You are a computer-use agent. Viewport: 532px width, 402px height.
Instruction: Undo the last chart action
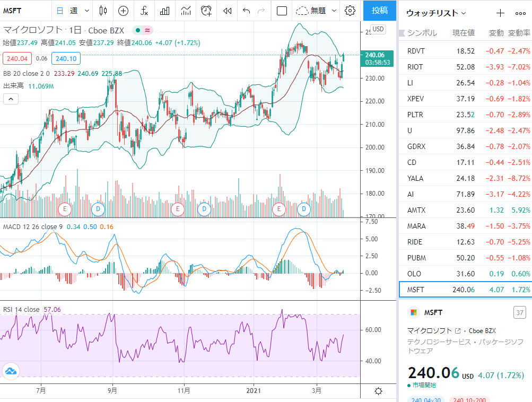click(x=246, y=11)
